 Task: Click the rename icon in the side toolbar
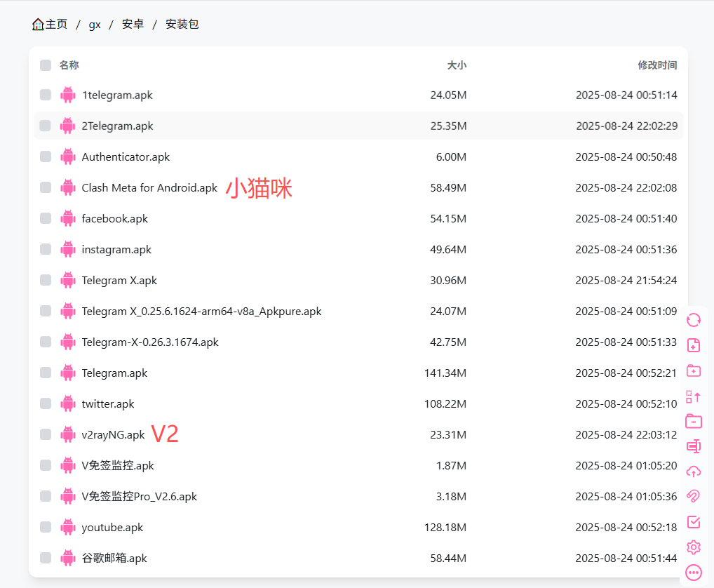(x=693, y=446)
